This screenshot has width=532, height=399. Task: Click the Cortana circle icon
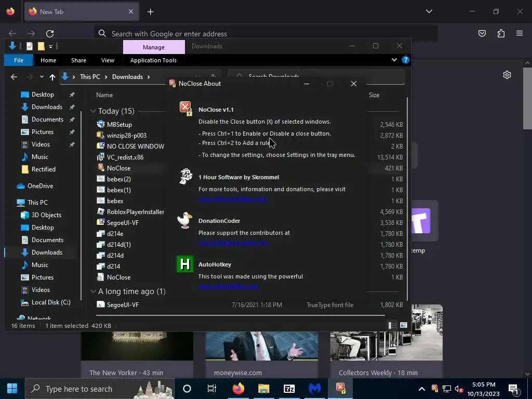187,389
